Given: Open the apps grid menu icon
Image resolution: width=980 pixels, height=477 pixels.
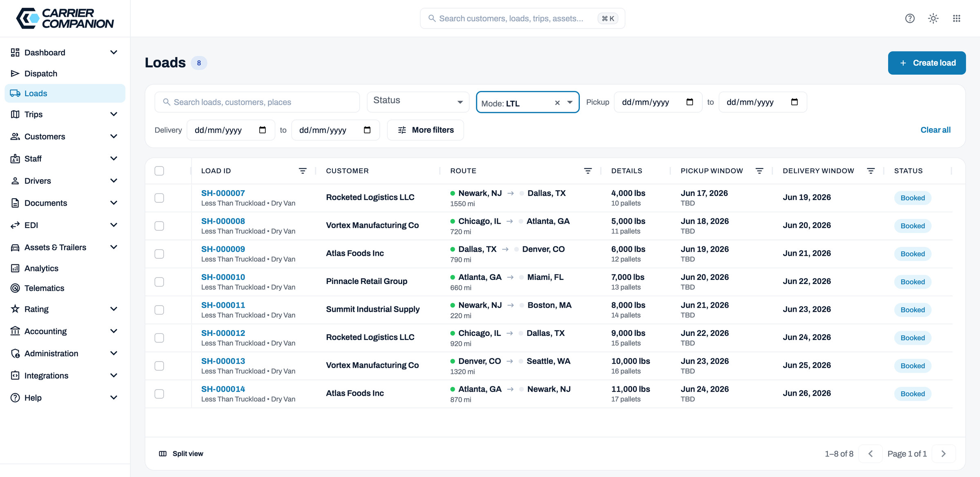Looking at the screenshot, I should click(956, 18).
